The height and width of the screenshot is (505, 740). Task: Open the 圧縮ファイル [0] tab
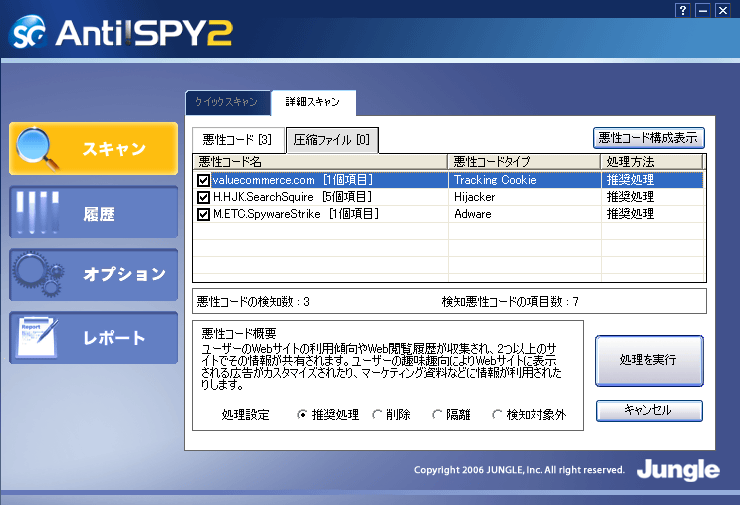[x=332, y=140]
